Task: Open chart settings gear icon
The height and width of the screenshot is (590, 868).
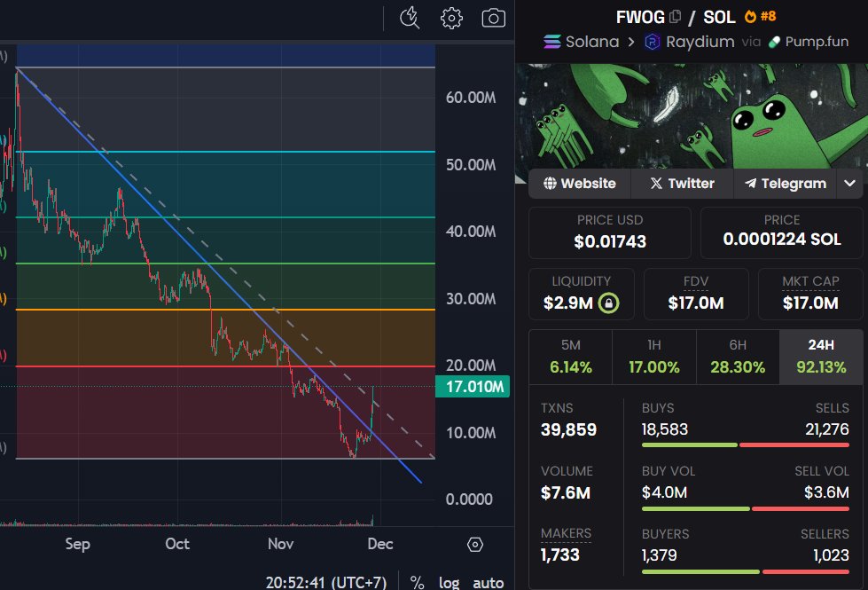Action: point(451,18)
